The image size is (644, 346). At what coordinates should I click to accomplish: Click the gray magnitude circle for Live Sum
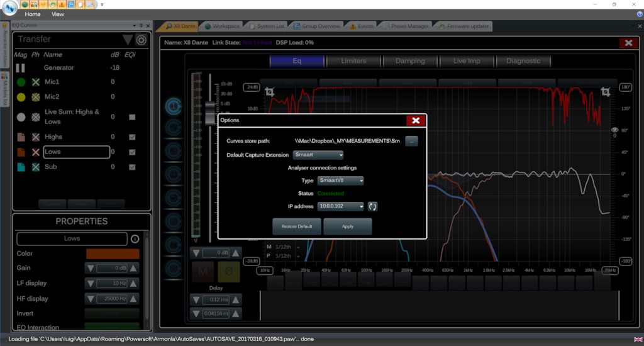[x=21, y=117]
